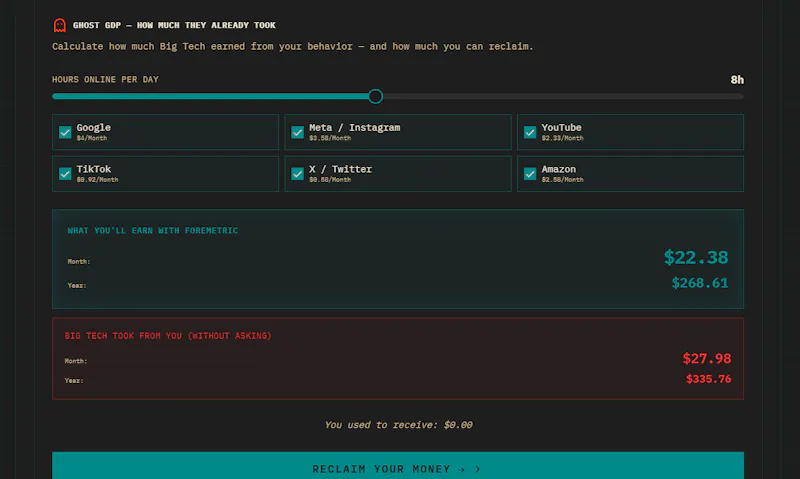Click the hours online slider handle

(x=376, y=96)
